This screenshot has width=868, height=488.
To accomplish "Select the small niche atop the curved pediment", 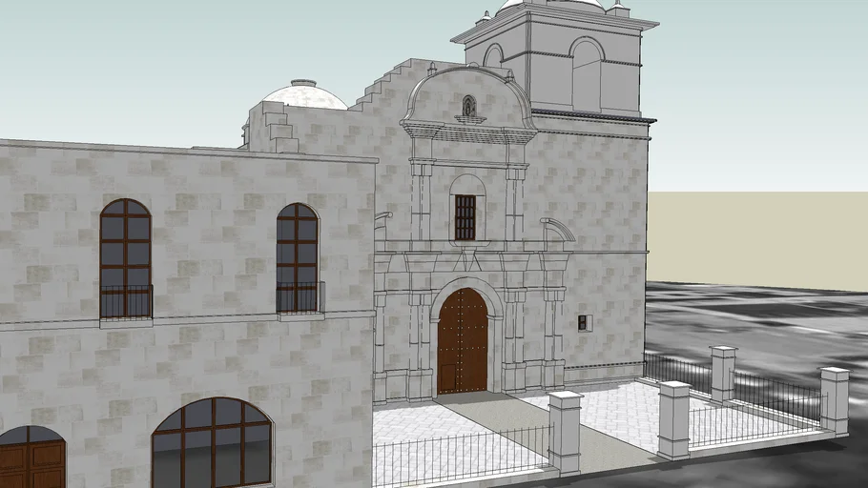I will [468, 106].
